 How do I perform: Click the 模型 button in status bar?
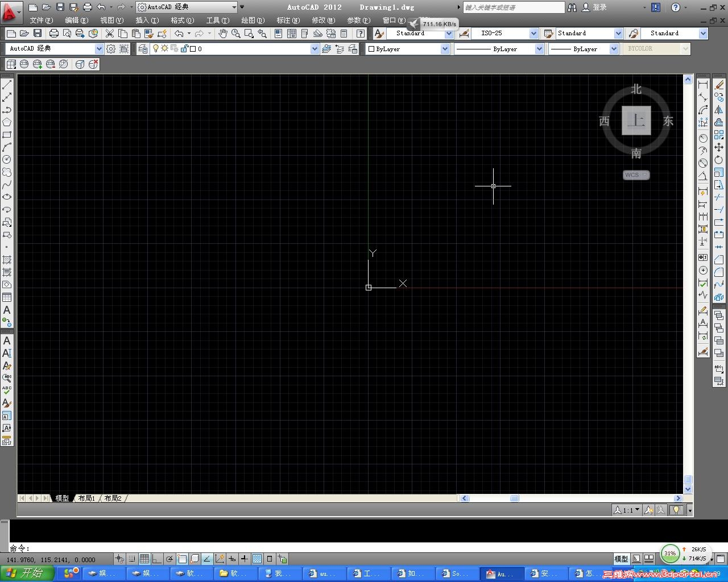pos(621,559)
